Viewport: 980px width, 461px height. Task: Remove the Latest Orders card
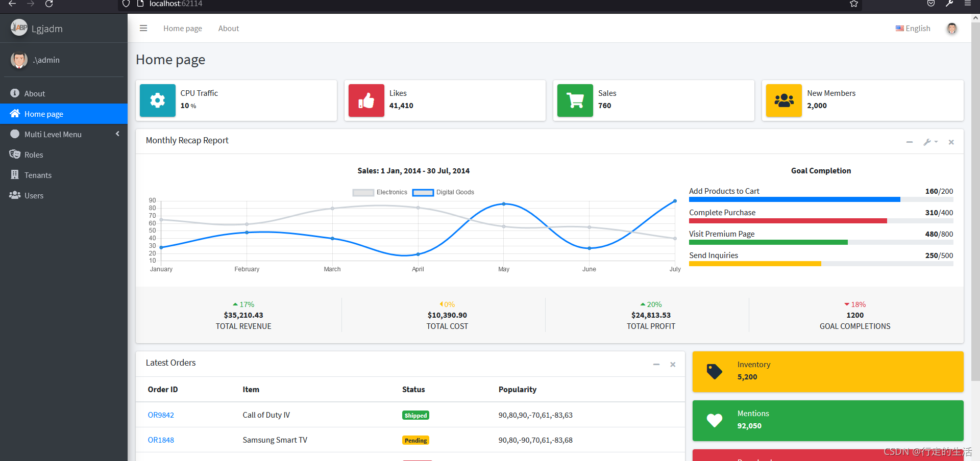(673, 364)
